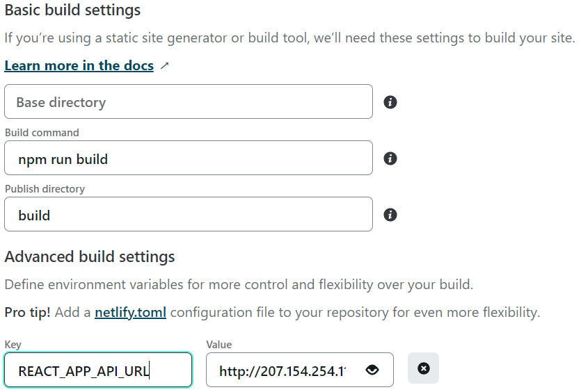Click the external-link arrow beside the docs link
Image resolution: width=581 pixels, height=392 pixels.
[164, 66]
